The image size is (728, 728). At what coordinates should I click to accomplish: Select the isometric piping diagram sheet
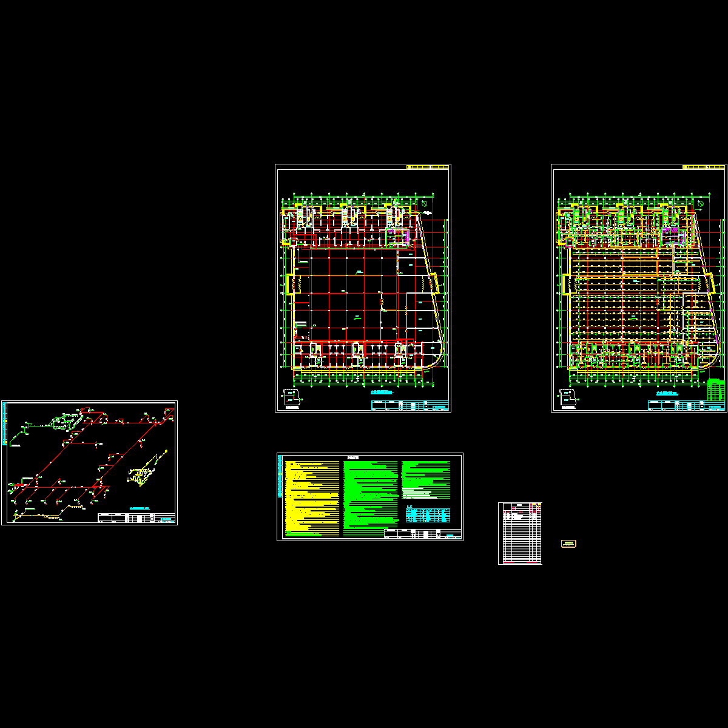tap(89, 462)
